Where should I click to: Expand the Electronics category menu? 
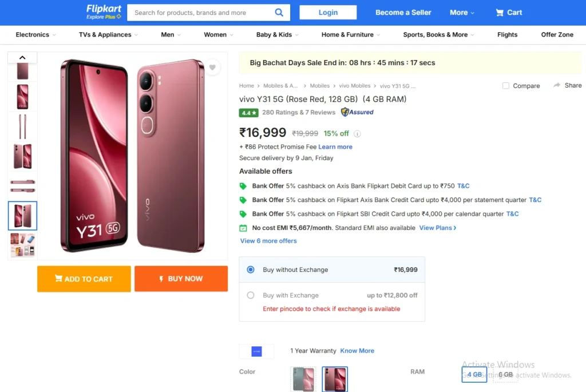(35, 35)
